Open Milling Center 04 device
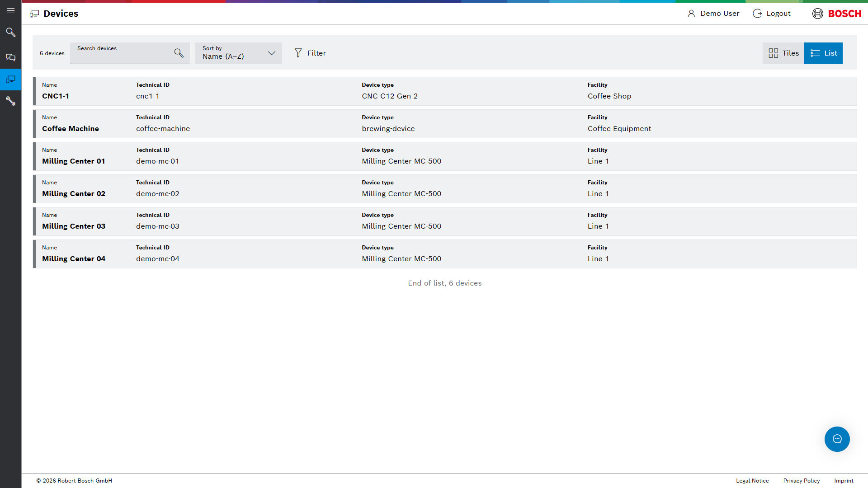This screenshot has height=488, width=868. point(445,254)
